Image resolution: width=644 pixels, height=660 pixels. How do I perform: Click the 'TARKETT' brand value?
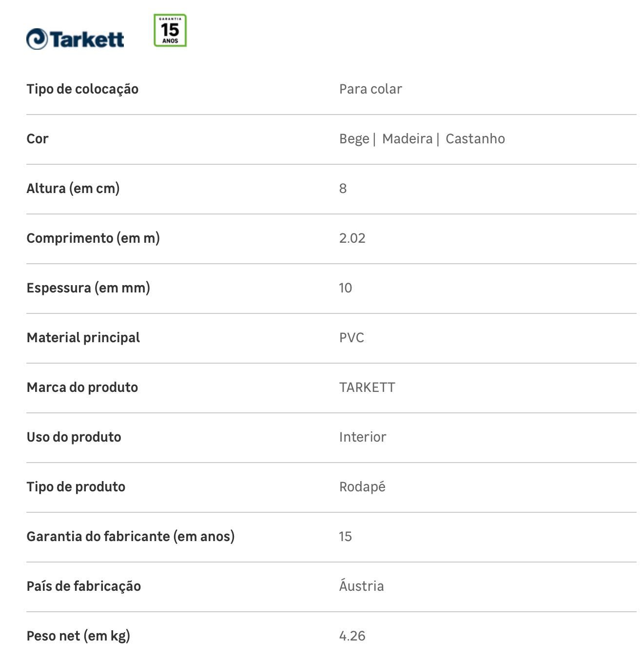(367, 388)
